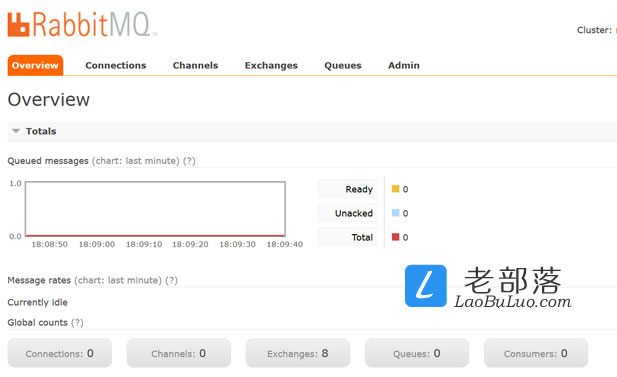Click the light blue Unacked swatch
Viewport: 617px width, 377px height.
point(395,213)
